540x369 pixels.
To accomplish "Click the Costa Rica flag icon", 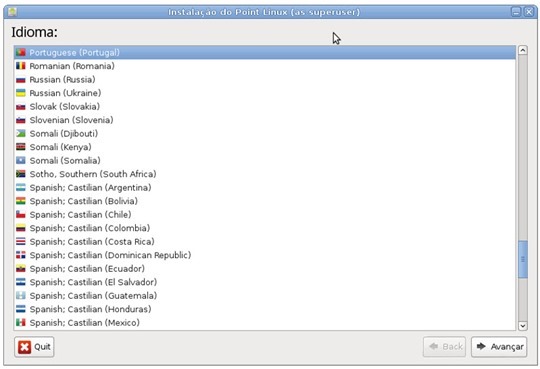I will tap(21, 242).
